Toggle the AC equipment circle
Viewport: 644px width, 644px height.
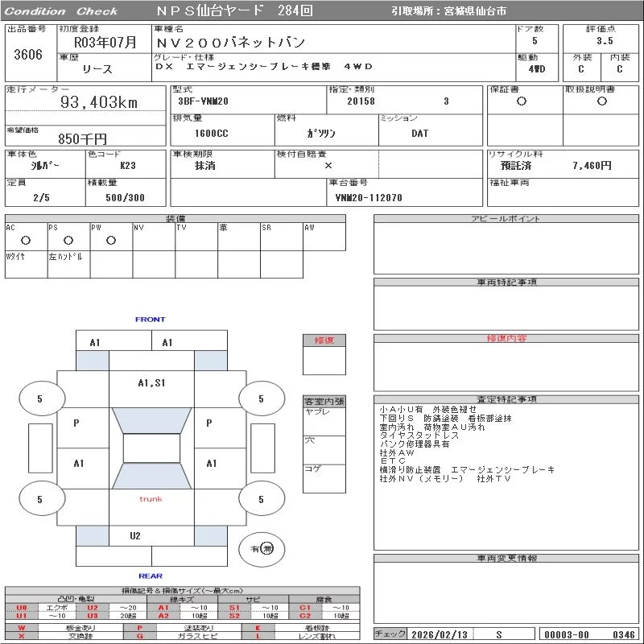tap(26, 240)
